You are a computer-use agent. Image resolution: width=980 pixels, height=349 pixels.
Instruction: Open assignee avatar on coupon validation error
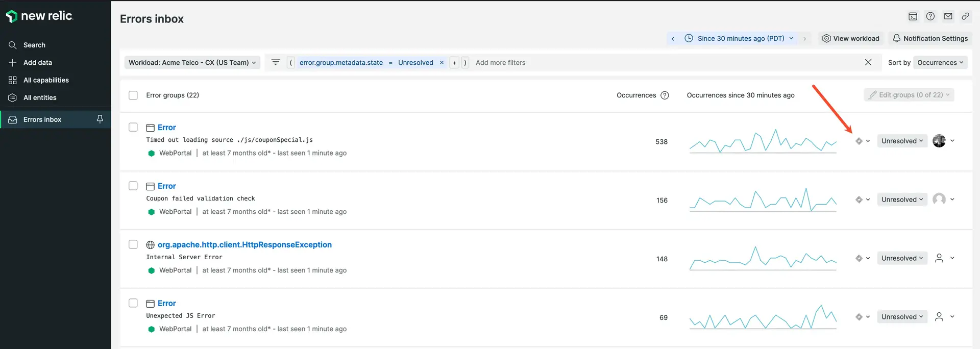click(939, 200)
